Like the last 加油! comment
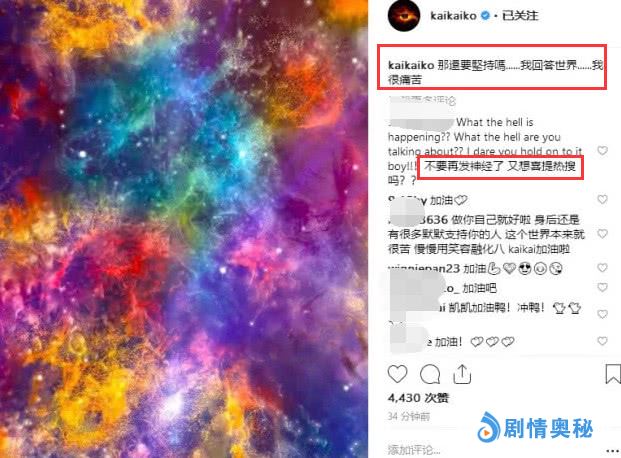The image size is (621, 458). [602, 341]
